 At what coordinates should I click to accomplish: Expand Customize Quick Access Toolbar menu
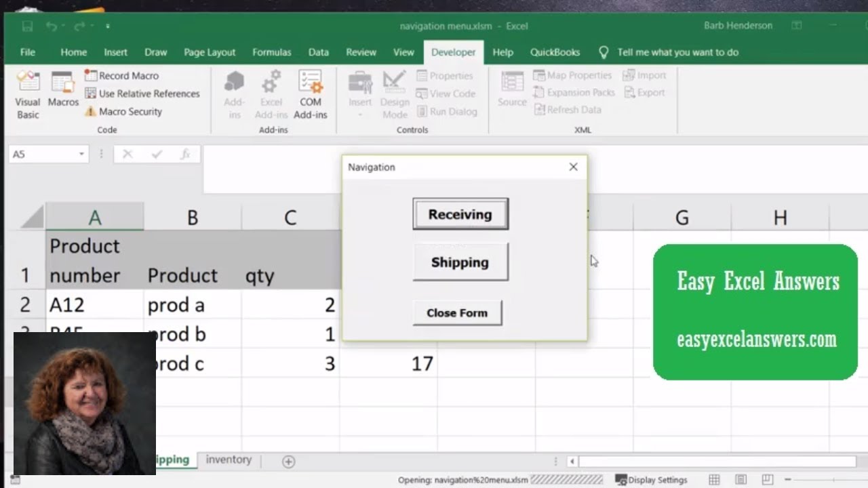tap(107, 26)
